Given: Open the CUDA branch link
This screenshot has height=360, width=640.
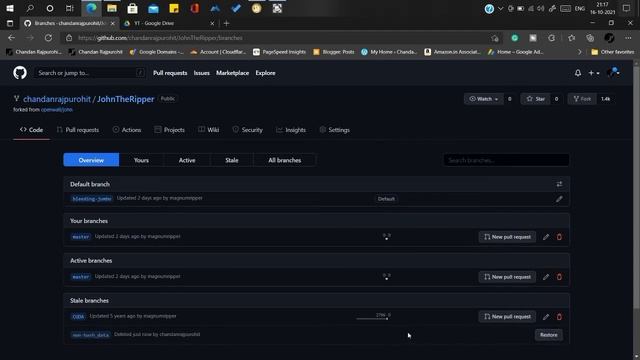Looking at the screenshot, I should click(78, 317).
